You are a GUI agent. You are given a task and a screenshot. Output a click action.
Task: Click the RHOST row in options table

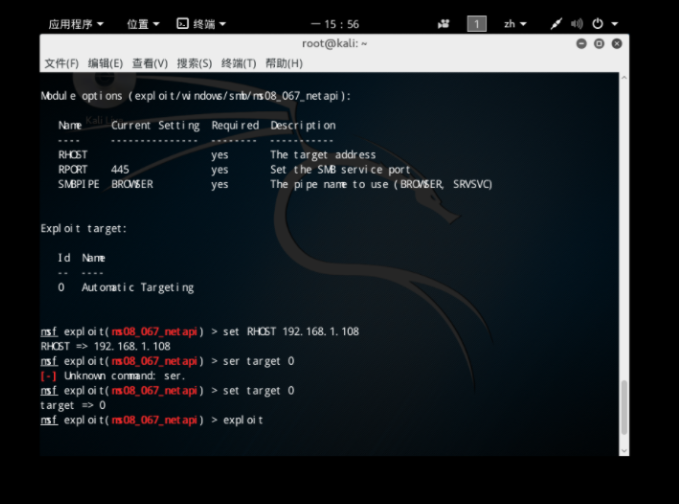[x=217, y=155]
